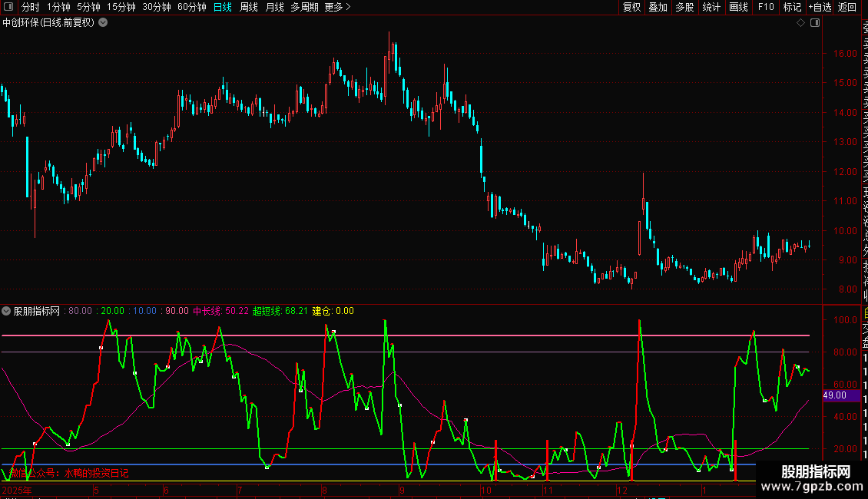
Task: Click the 返回 back button
Action: tap(847, 8)
